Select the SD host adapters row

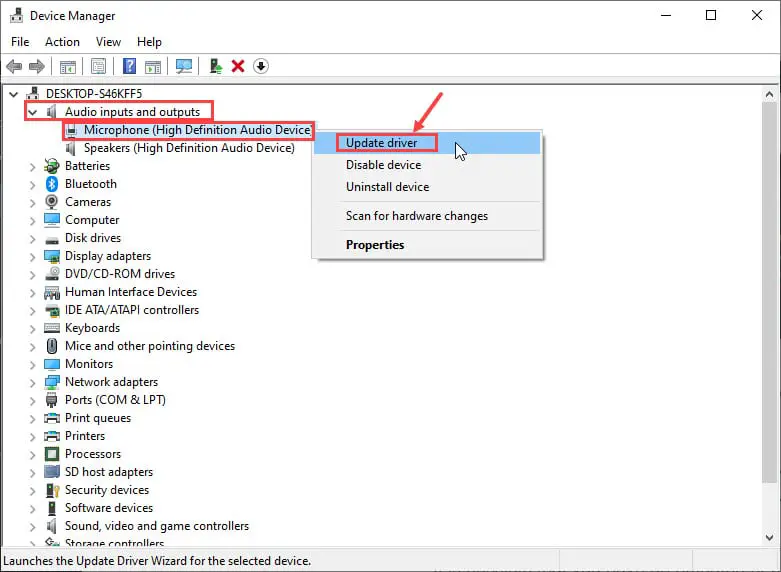109,472
